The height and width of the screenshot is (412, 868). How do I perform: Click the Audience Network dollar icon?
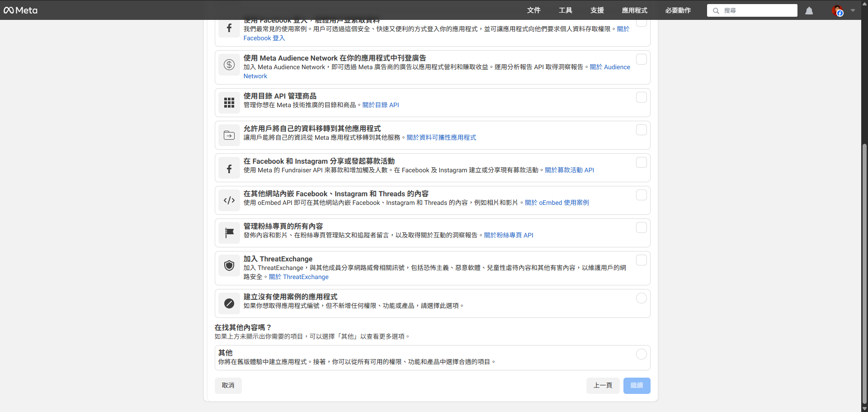pos(229,65)
